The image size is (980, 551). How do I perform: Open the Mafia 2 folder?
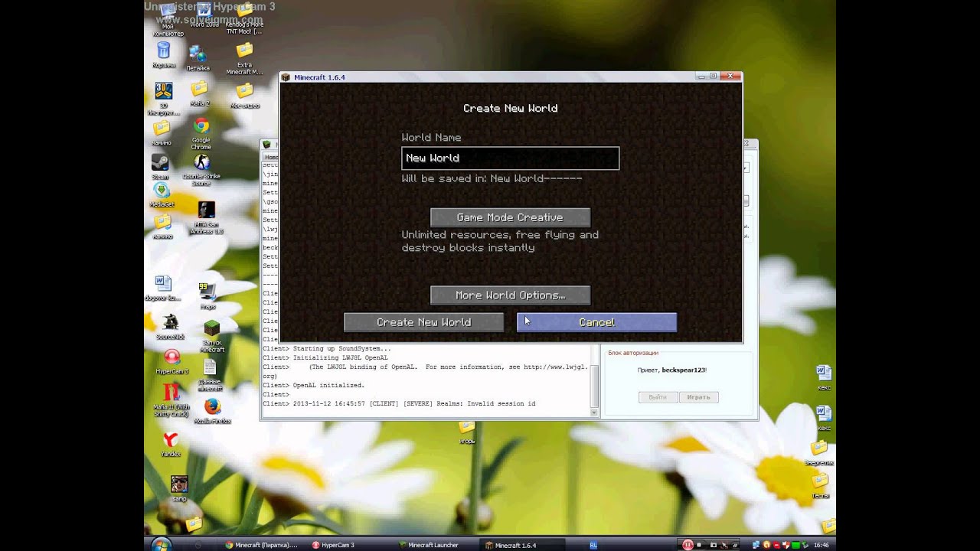(x=199, y=94)
